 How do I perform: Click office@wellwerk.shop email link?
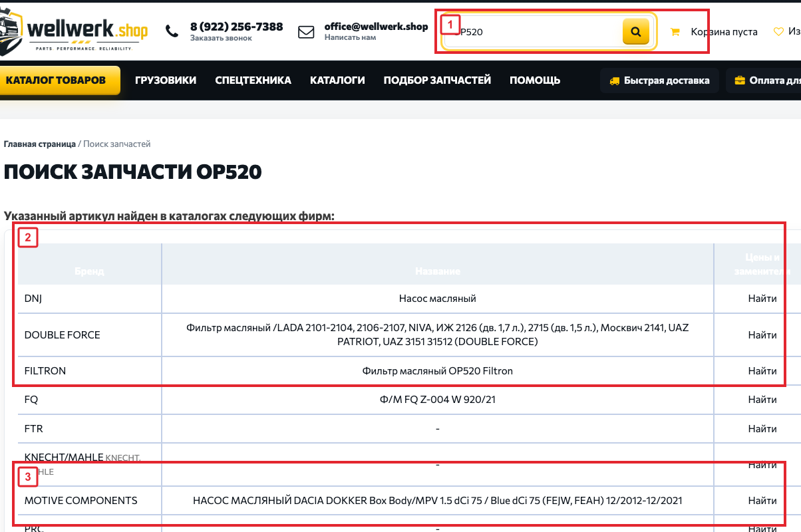(376, 27)
